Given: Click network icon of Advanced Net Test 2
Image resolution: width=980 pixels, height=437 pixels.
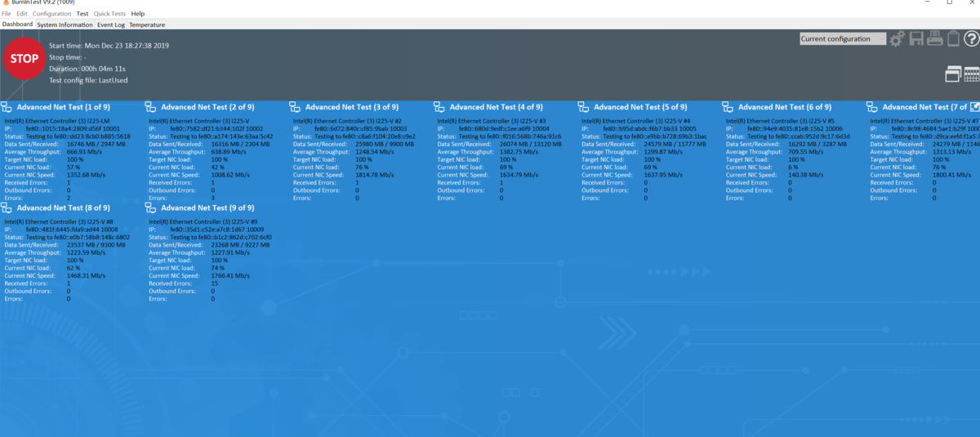Looking at the screenshot, I should 150,107.
